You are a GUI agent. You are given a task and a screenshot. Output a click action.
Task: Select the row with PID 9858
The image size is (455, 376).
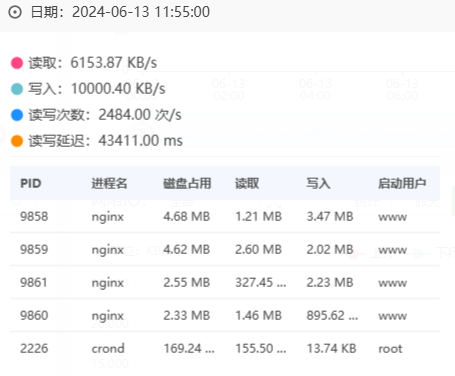coord(225,217)
